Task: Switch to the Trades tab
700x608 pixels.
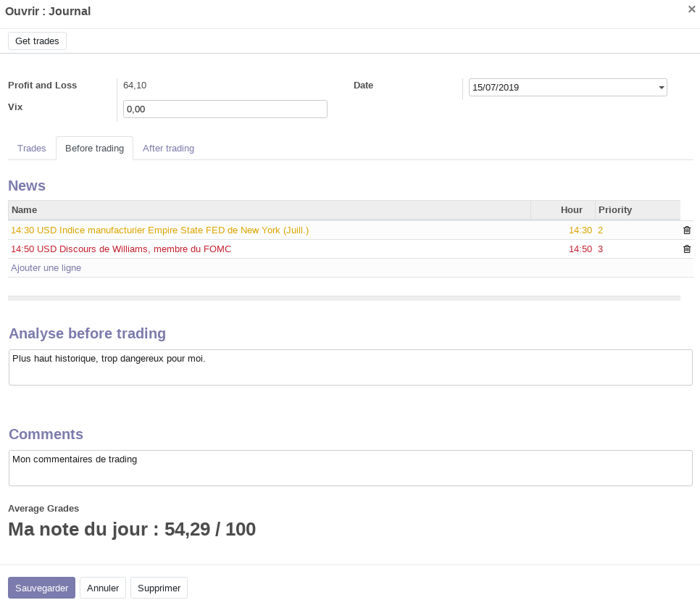Action: (x=32, y=149)
